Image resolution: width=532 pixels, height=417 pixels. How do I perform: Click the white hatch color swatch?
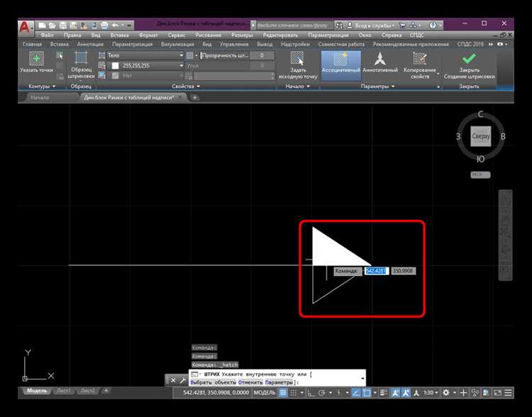(116, 65)
